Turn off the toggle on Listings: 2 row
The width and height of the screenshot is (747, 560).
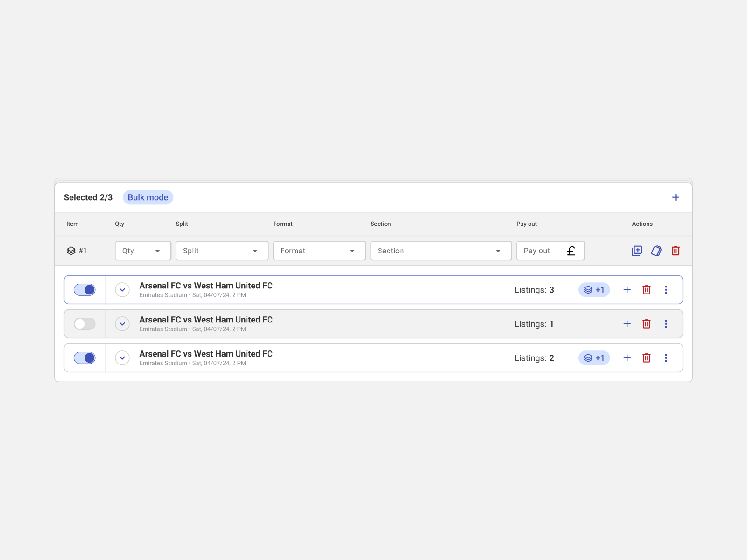coord(85,358)
